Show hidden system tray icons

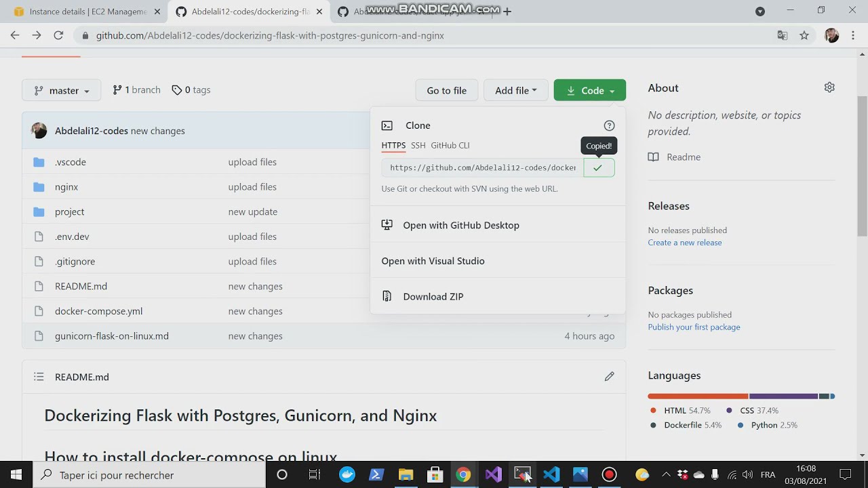pyautogui.click(x=666, y=474)
